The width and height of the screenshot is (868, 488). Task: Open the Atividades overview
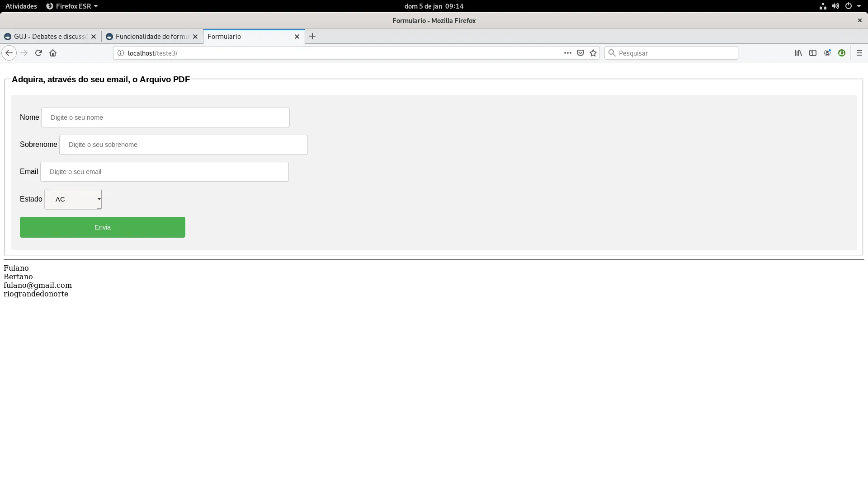(21, 6)
